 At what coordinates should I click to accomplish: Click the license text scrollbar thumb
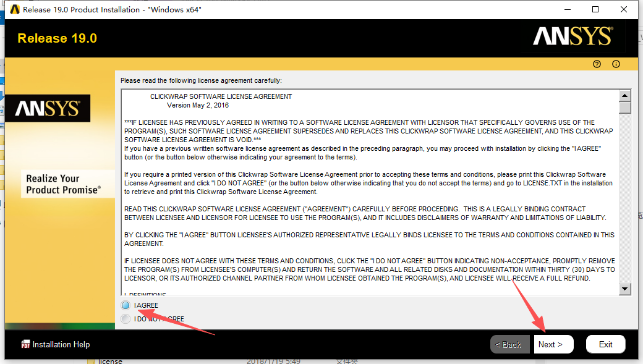pyautogui.click(x=624, y=108)
